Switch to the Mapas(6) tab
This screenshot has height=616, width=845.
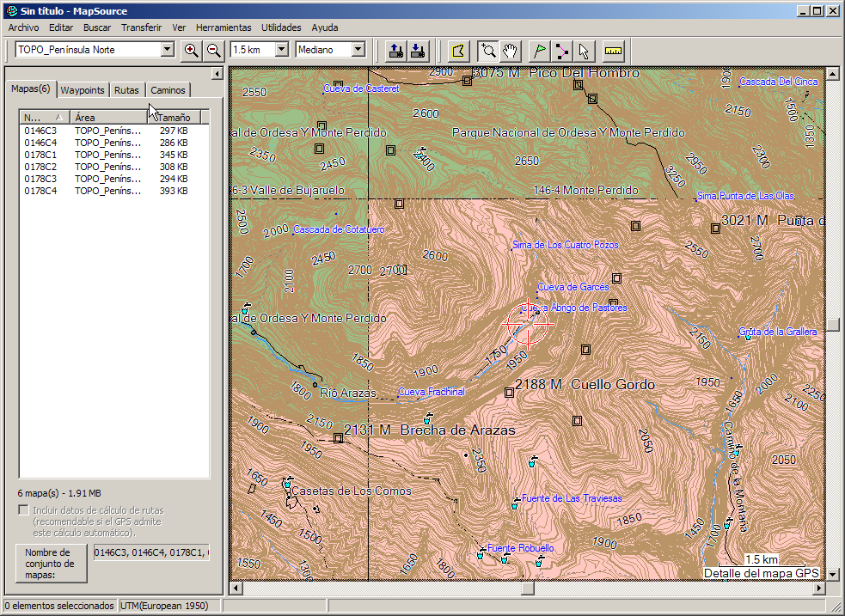coord(31,88)
